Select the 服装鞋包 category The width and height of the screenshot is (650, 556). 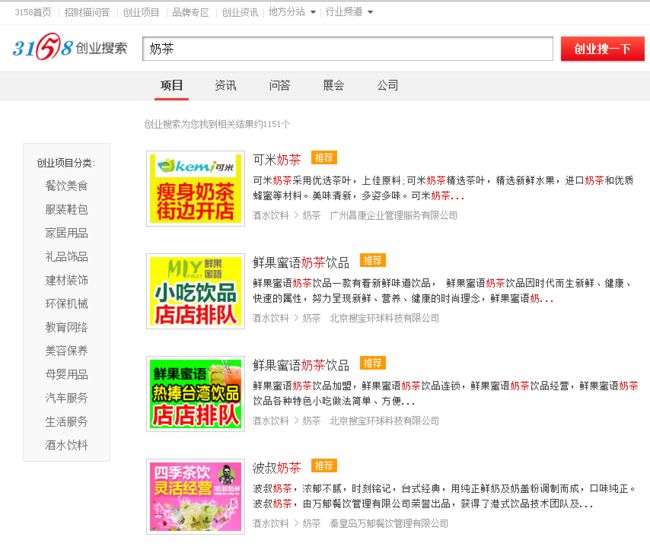(x=66, y=209)
